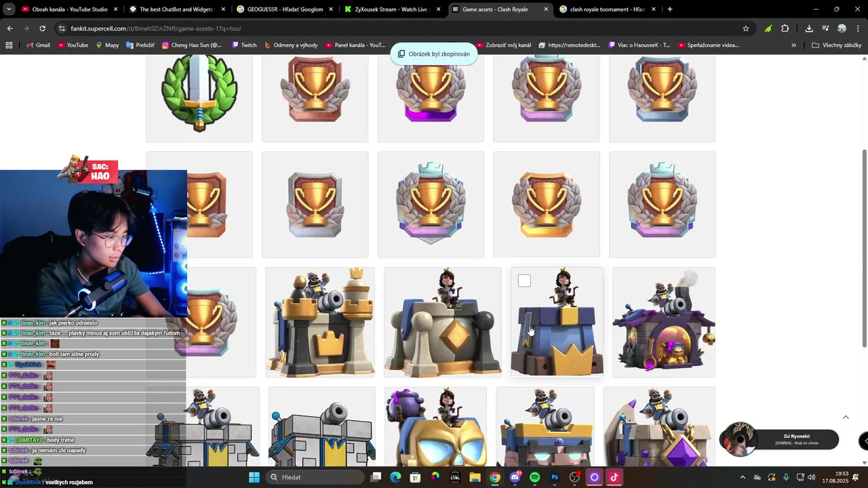The width and height of the screenshot is (868, 488).
Task: Open the purple furnace cannon tower asset
Action: click(x=663, y=322)
